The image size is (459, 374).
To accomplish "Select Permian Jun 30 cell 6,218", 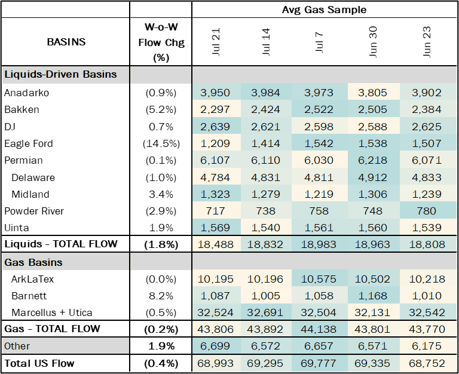I will (x=373, y=160).
